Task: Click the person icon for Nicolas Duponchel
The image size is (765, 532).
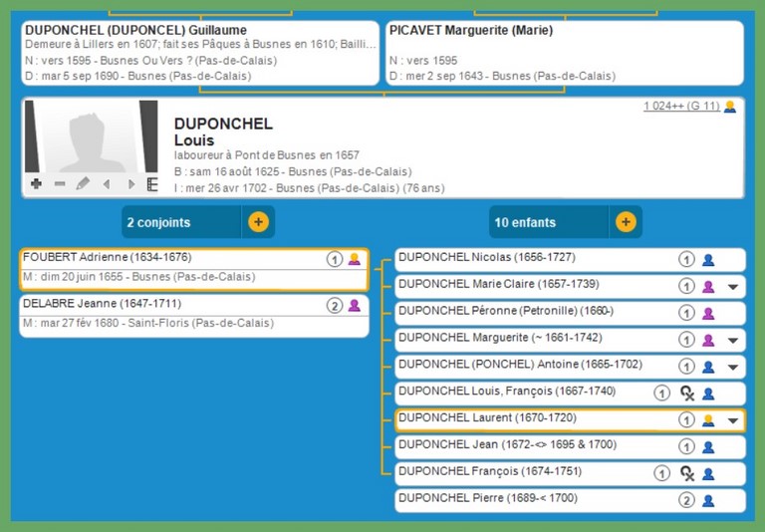Action: click(x=708, y=259)
